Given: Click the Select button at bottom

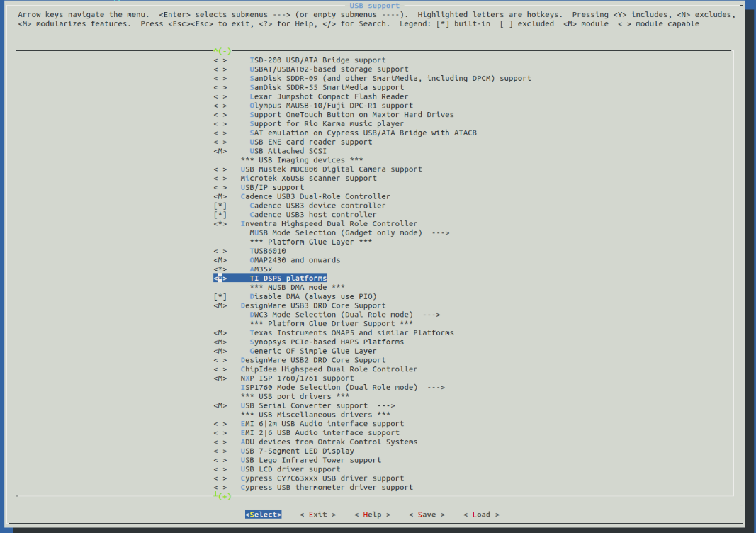Looking at the screenshot, I should [264, 515].
